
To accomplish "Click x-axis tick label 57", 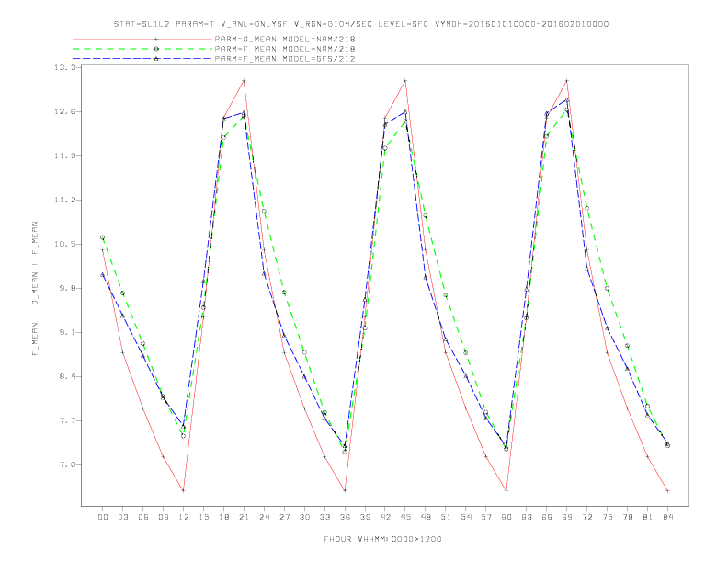I will pos(486,517).
